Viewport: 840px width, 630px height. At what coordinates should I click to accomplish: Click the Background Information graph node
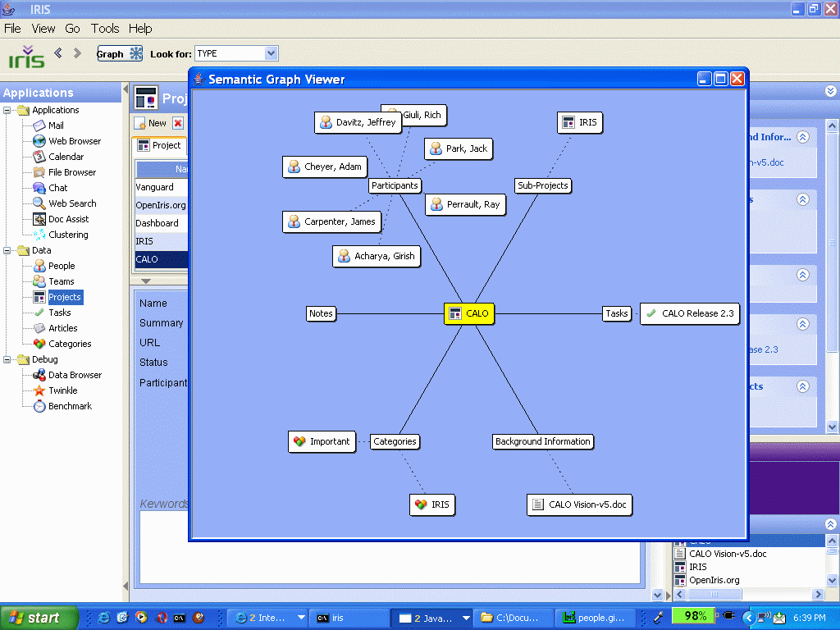543,441
